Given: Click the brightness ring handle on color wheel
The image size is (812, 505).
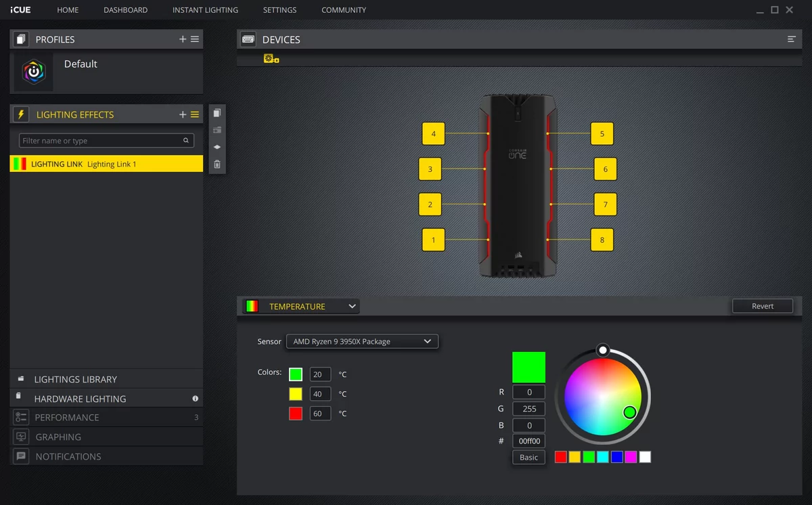Looking at the screenshot, I should [603, 350].
